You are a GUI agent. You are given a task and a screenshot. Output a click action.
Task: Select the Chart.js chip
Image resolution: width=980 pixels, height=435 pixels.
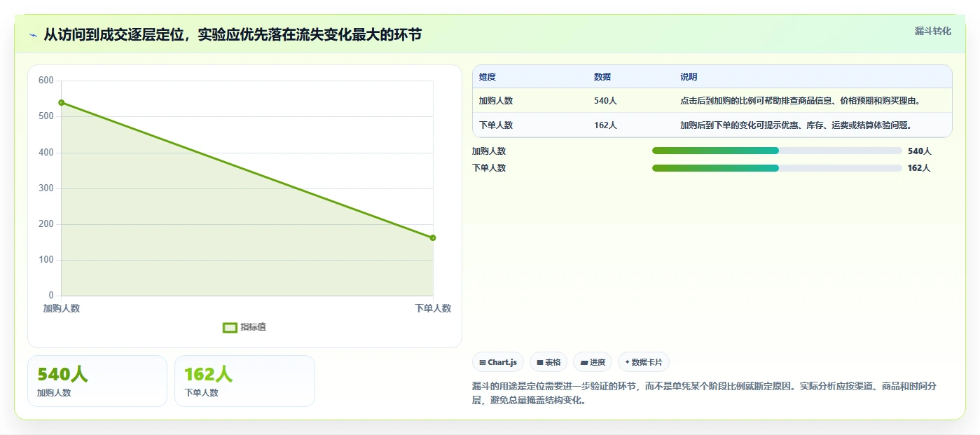tap(498, 362)
